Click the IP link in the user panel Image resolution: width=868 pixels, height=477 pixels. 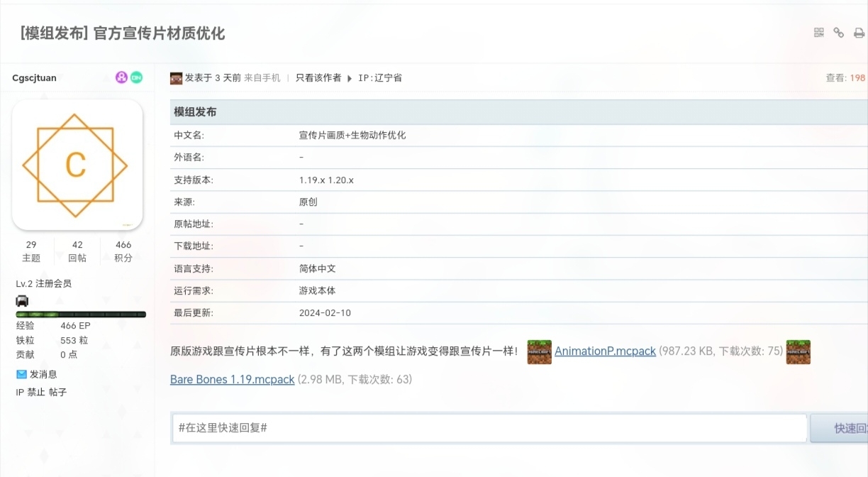[21, 392]
